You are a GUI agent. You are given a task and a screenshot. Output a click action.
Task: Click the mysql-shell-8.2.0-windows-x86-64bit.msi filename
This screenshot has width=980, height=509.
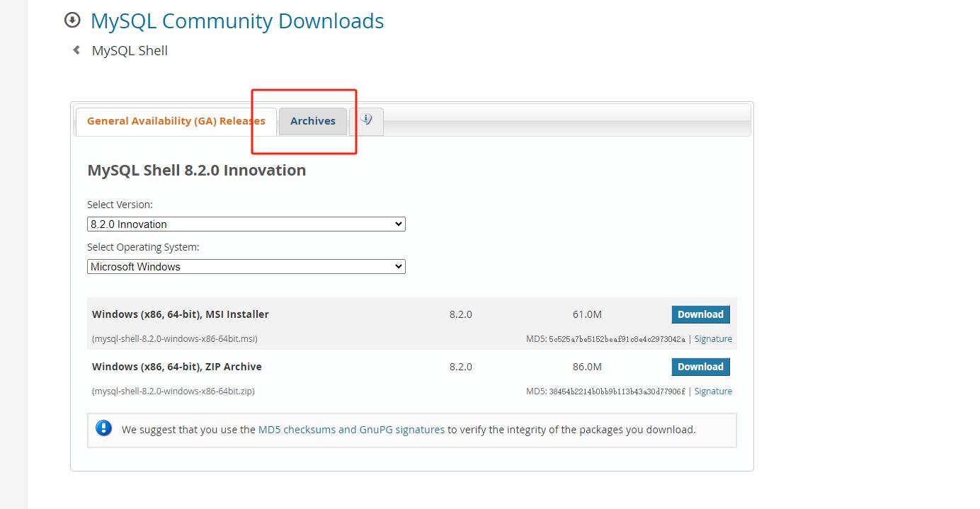pos(175,339)
